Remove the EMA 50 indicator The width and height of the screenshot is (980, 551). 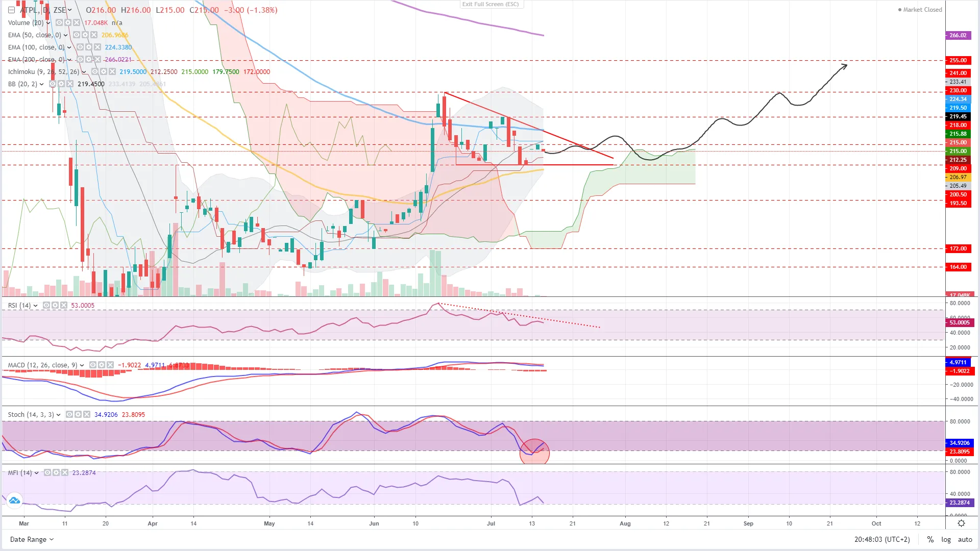tap(94, 35)
